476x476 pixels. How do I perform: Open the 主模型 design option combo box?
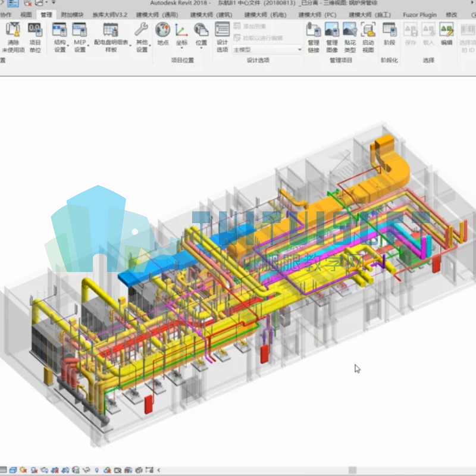(267, 49)
